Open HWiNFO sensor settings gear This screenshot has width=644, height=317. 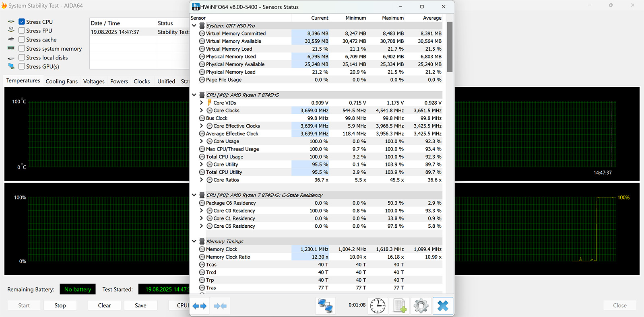point(421,306)
